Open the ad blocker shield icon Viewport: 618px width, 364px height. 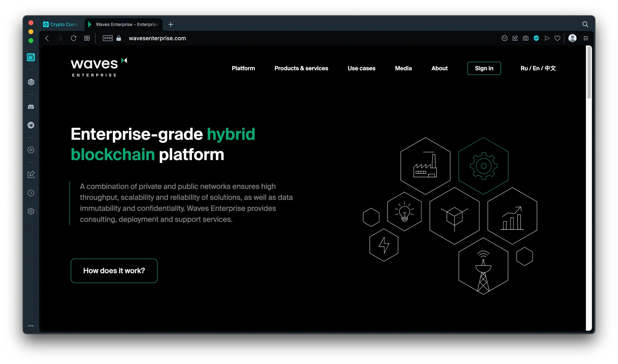[536, 38]
